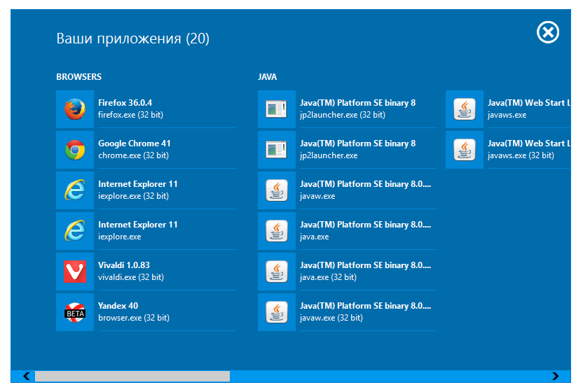Click the horizontal scrollbar thumb
The width and height of the screenshot is (583, 392).
(x=132, y=377)
